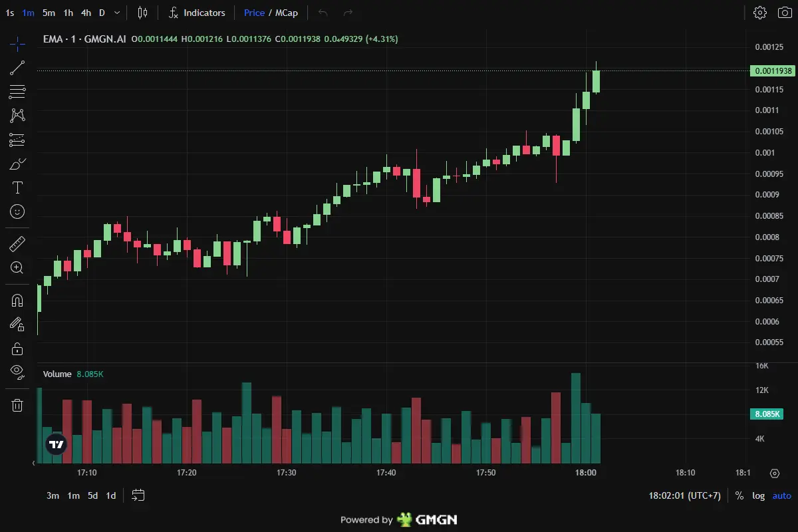Open timezone menu showing 18:02:01 (UTC+7)

tap(684, 495)
